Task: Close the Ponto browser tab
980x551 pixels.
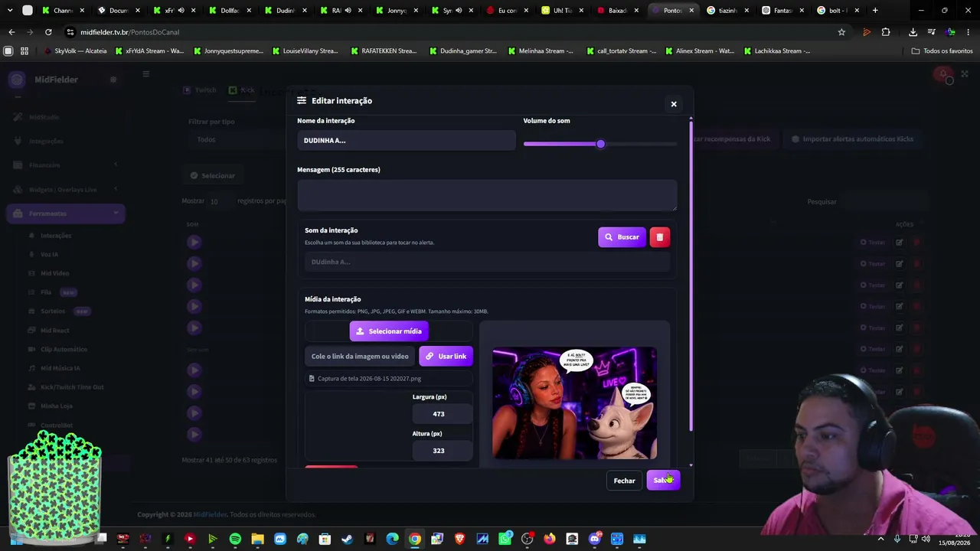Action: click(x=691, y=11)
